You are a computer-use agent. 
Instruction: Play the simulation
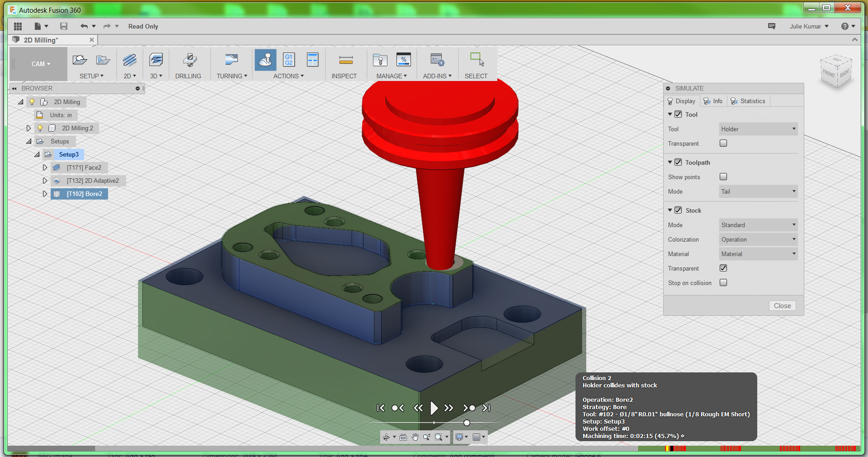(x=434, y=408)
